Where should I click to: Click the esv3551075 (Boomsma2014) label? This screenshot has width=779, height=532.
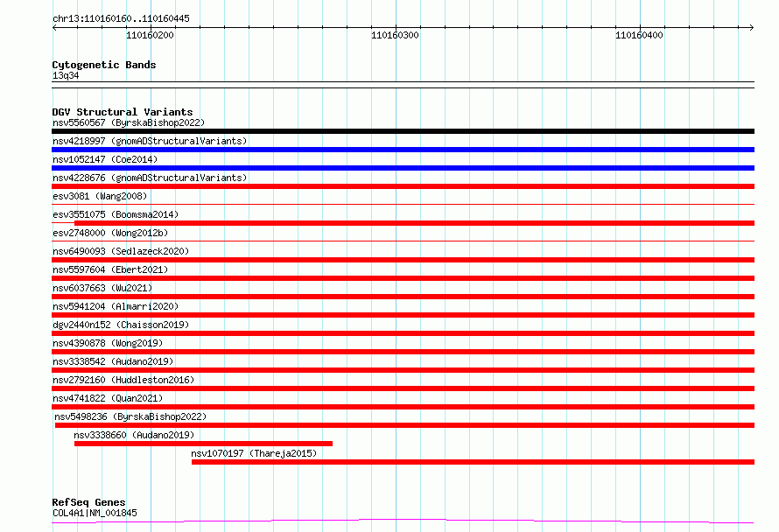click(x=116, y=214)
